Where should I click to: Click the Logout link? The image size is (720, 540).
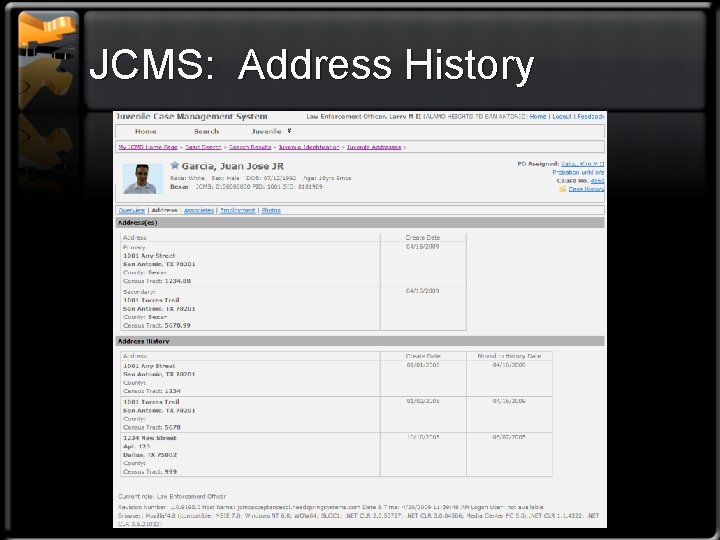562,117
